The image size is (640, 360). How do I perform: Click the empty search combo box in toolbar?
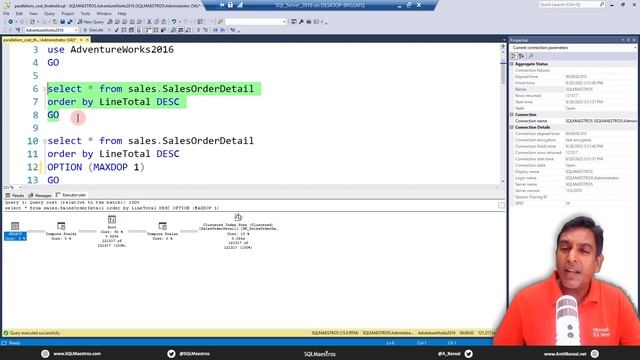[256, 22]
